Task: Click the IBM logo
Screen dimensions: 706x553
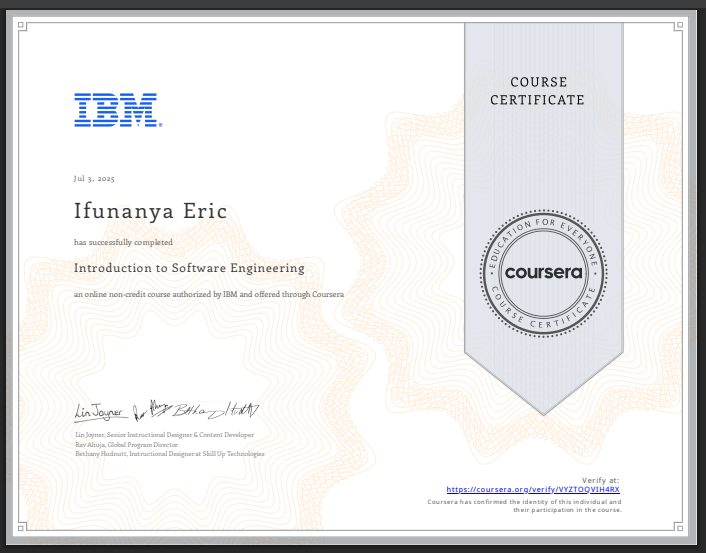Action: click(116, 110)
